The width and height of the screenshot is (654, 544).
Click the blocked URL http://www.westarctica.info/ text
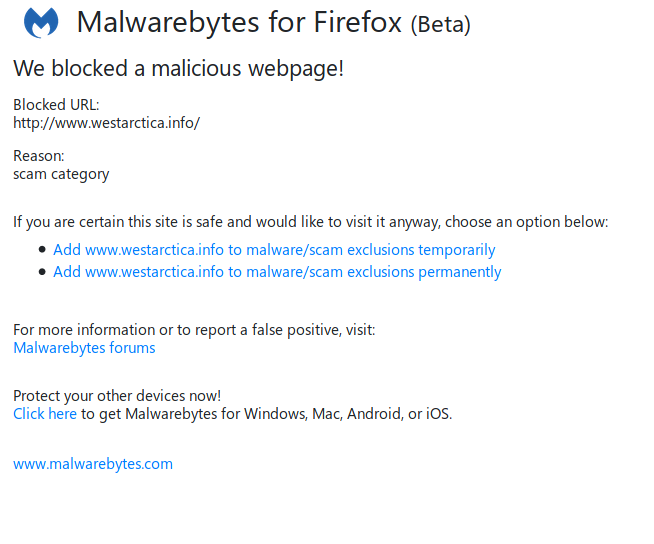point(106,123)
